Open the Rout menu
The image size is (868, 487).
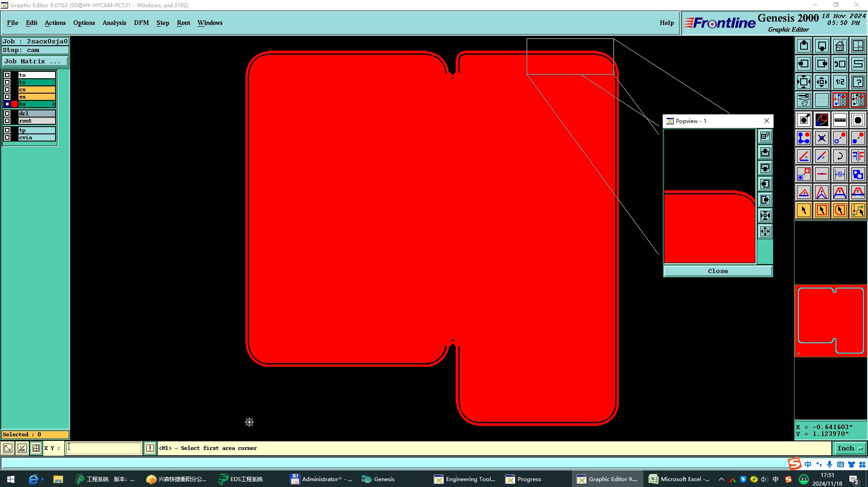coord(184,23)
